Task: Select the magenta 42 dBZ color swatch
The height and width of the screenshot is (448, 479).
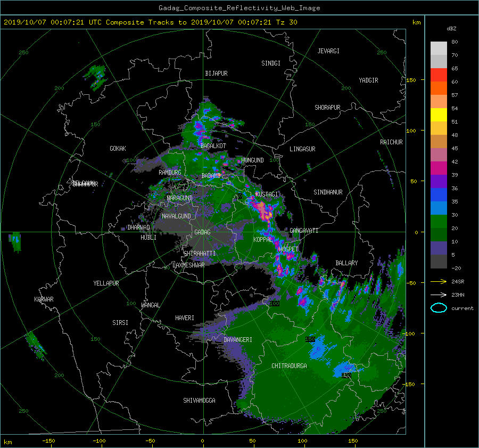Action: tap(439, 168)
